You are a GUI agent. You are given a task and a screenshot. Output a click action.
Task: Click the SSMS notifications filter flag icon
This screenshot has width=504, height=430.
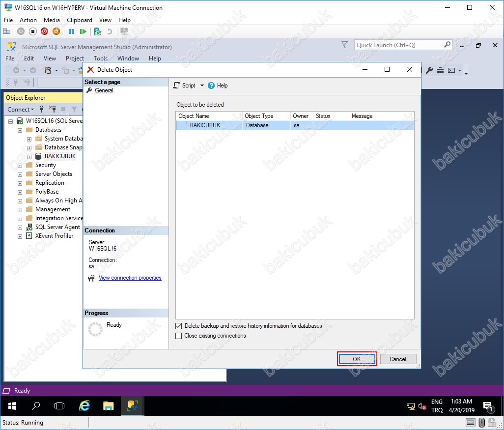(344, 45)
